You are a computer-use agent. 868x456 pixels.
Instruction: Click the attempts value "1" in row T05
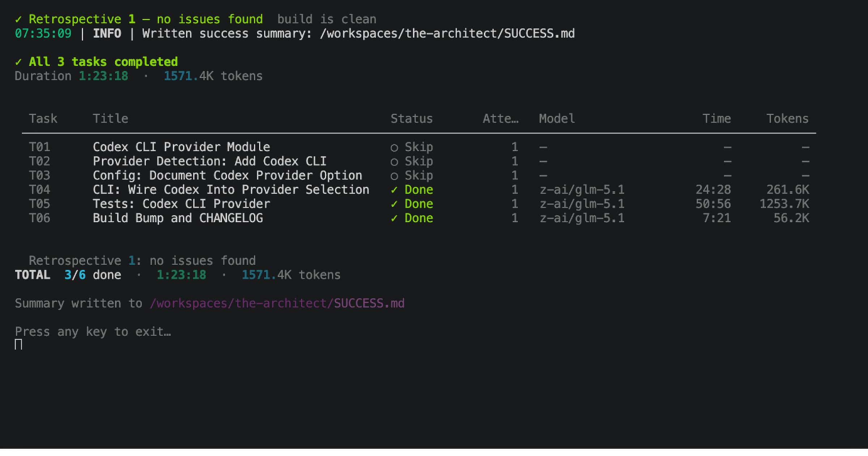point(515,204)
